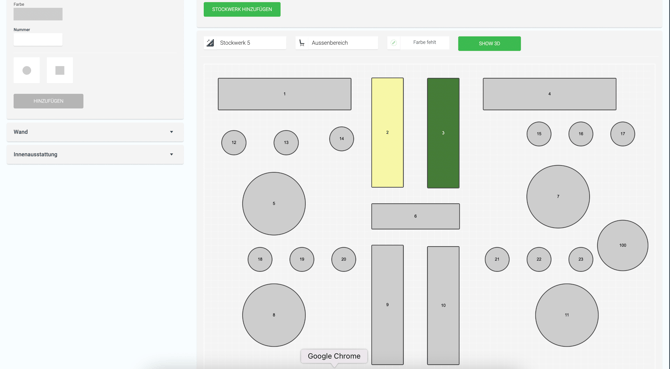Select small round table 16
The image size is (670, 369).
tap(581, 134)
